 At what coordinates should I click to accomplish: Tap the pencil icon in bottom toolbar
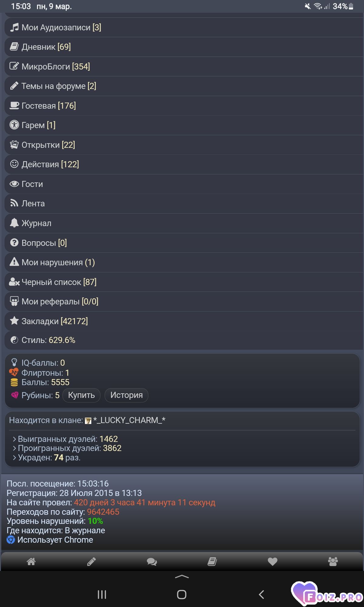(x=91, y=561)
